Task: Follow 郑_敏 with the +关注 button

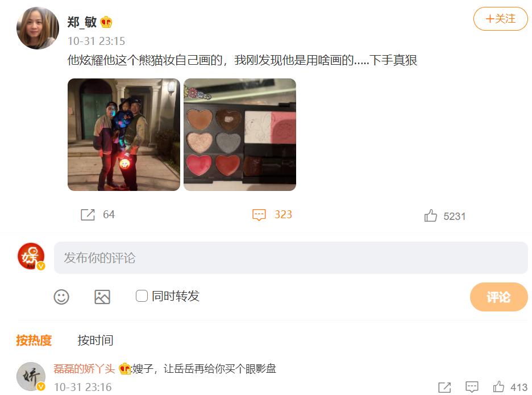Action: click(x=500, y=19)
